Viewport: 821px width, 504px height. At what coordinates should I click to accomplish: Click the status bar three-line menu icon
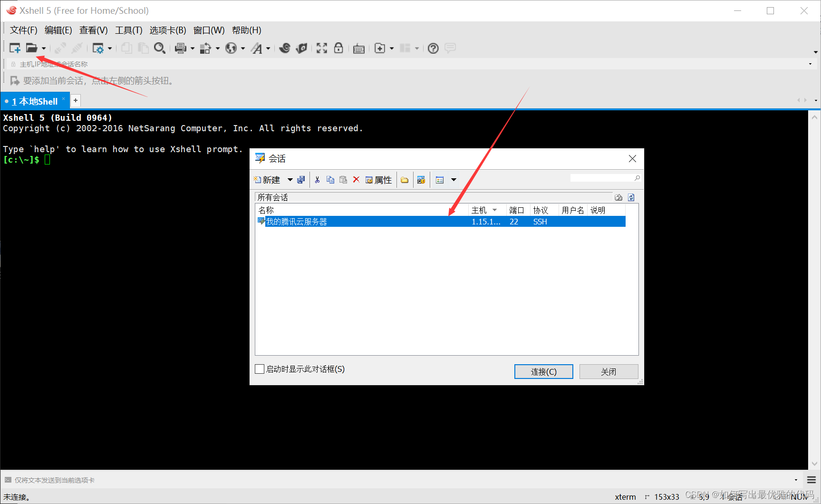(x=811, y=480)
